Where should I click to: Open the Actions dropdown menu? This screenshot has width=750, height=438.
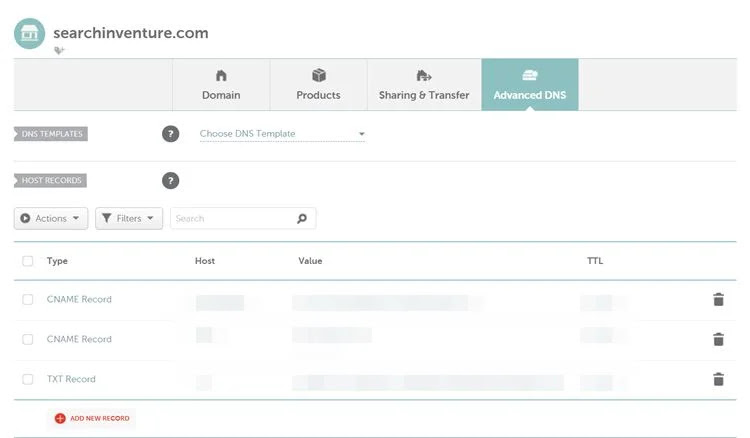click(x=51, y=219)
